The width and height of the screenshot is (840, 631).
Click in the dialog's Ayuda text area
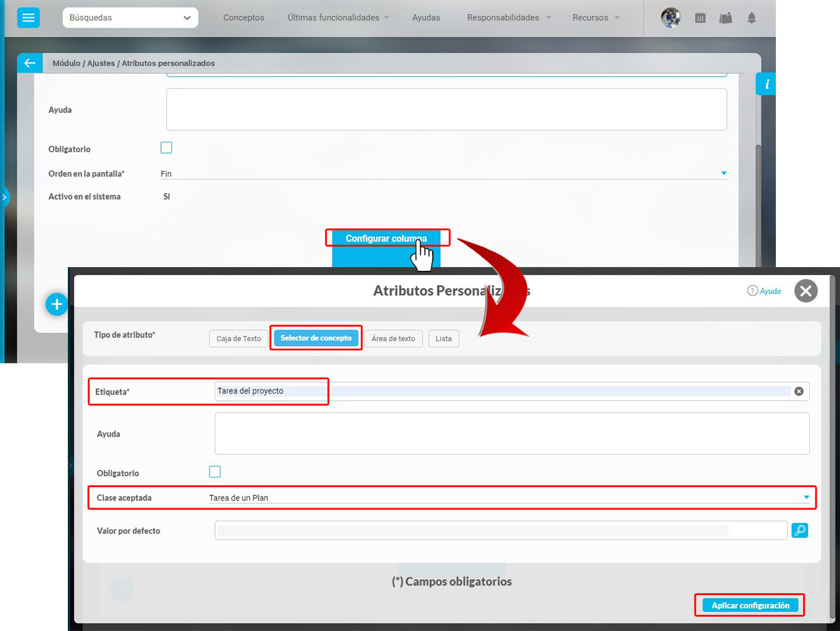512,434
